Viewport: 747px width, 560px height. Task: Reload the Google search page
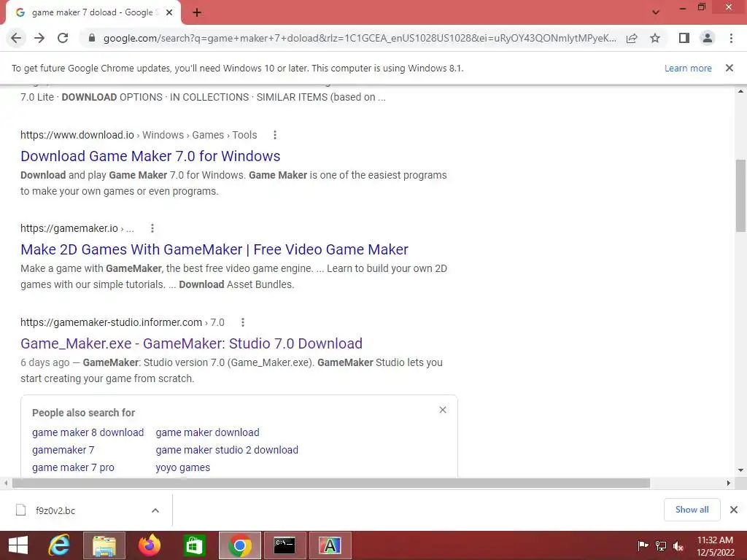point(63,38)
